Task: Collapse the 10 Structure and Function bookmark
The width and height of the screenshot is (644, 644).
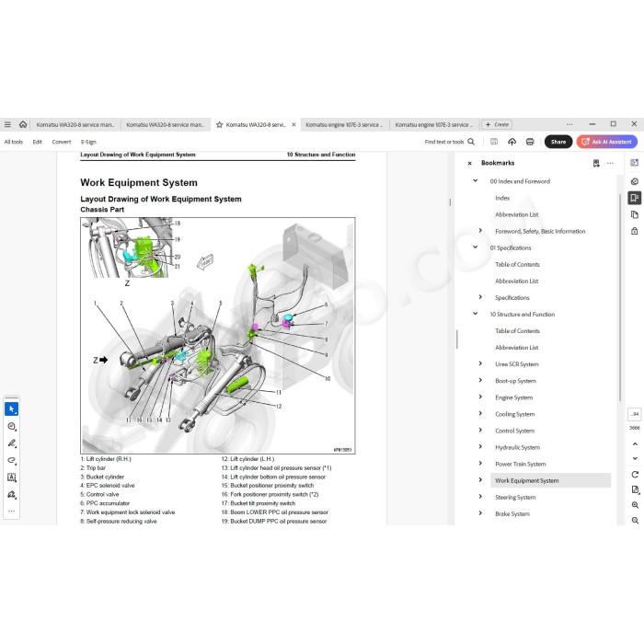Action: [x=476, y=314]
